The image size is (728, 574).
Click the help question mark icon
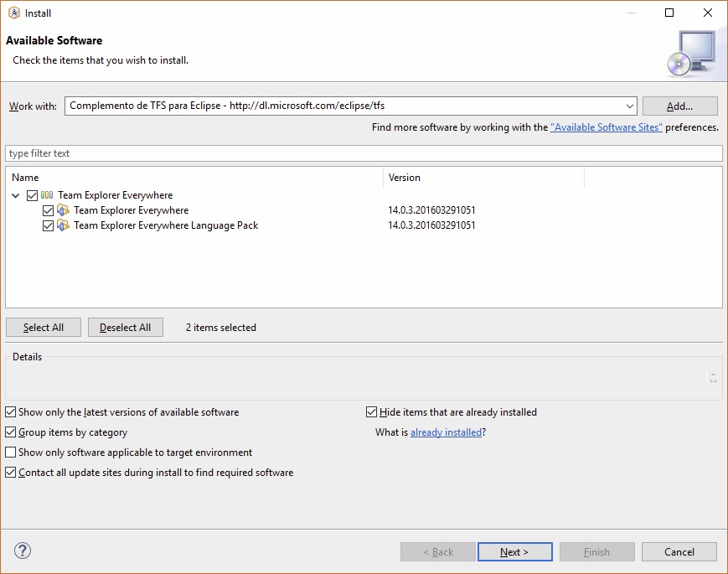click(x=23, y=551)
